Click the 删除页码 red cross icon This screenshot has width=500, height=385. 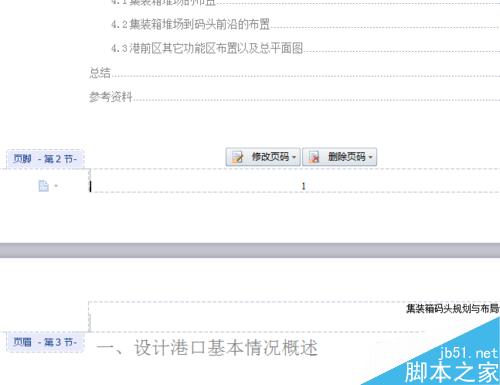click(x=314, y=157)
